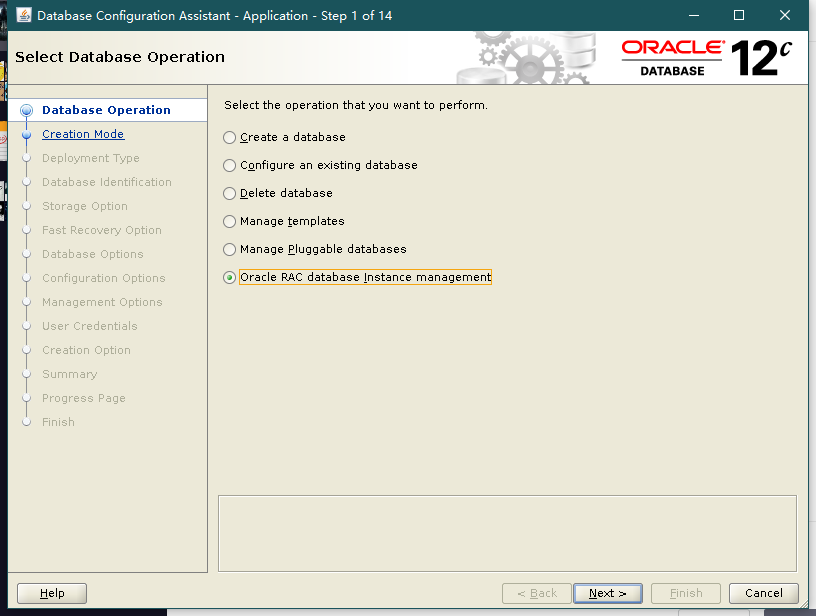Screen dimensions: 816x616
Task: Click Management Options step label
Action: (x=102, y=302)
